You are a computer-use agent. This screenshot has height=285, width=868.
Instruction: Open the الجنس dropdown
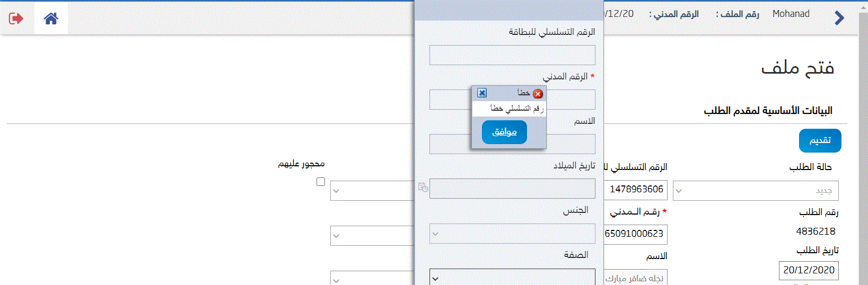tap(512, 234)
